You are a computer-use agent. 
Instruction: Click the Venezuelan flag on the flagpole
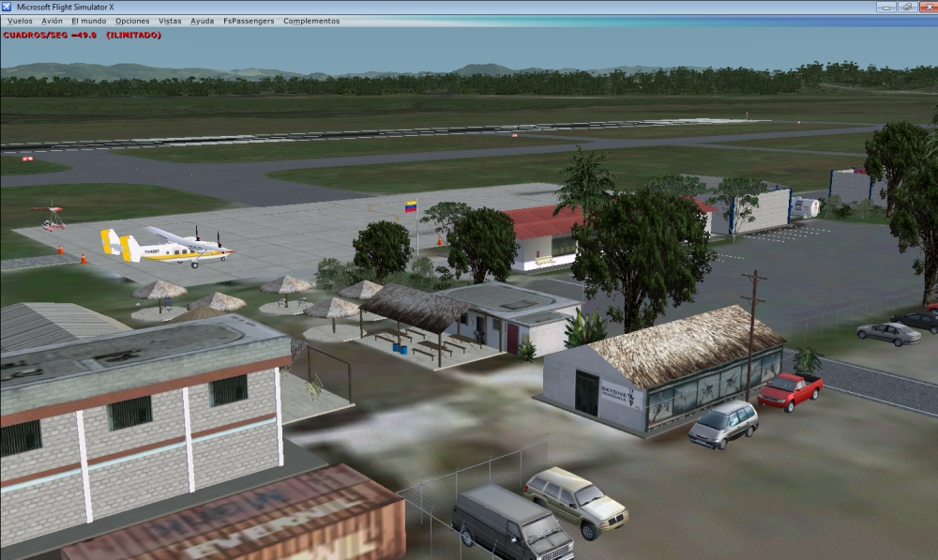411,207
